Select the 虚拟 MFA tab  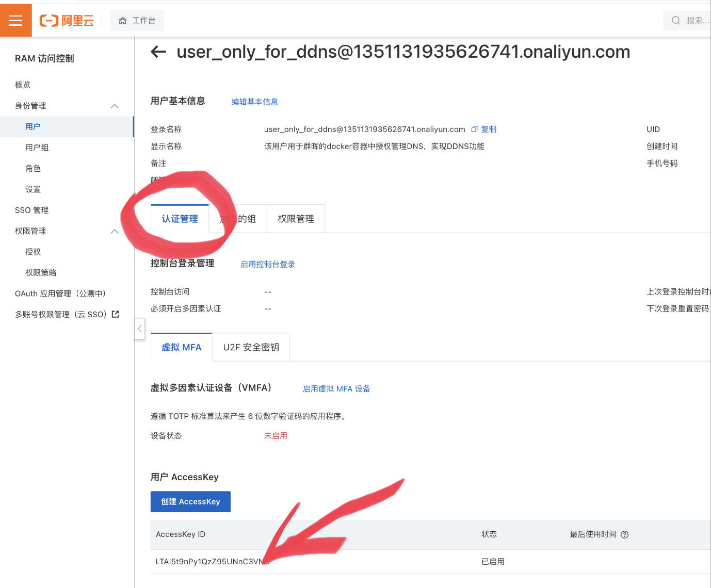pos(182,347)
